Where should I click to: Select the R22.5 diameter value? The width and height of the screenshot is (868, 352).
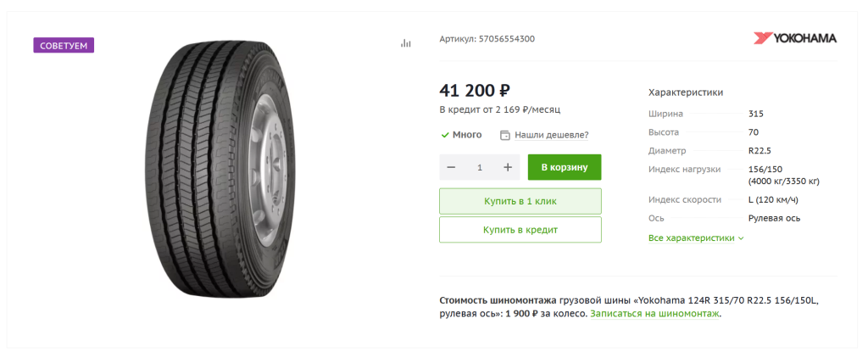(760, 151)
